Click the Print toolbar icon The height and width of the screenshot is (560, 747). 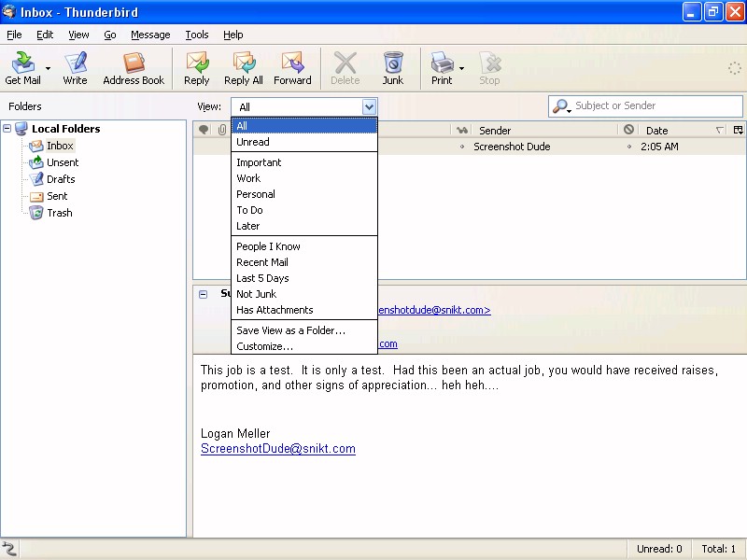click(x=442, y=68)
